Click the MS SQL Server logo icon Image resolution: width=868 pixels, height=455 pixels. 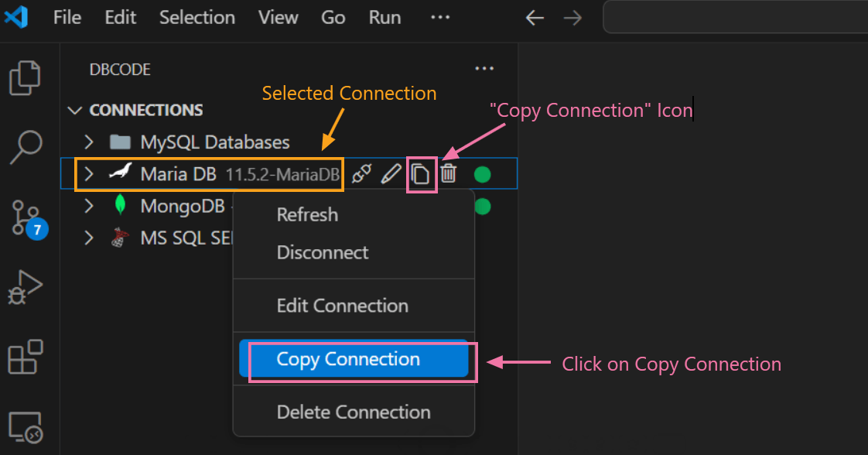tap(120, 238)
